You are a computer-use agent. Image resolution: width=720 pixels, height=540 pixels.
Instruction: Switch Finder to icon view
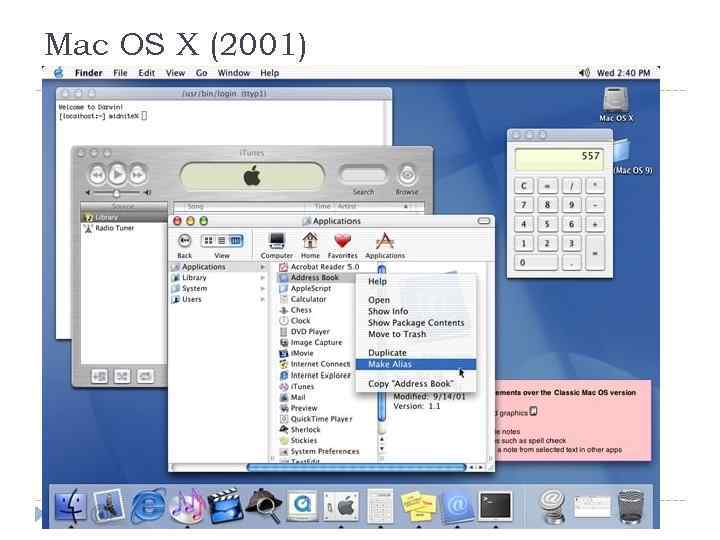pyautogui.click(x=208, y=241)
